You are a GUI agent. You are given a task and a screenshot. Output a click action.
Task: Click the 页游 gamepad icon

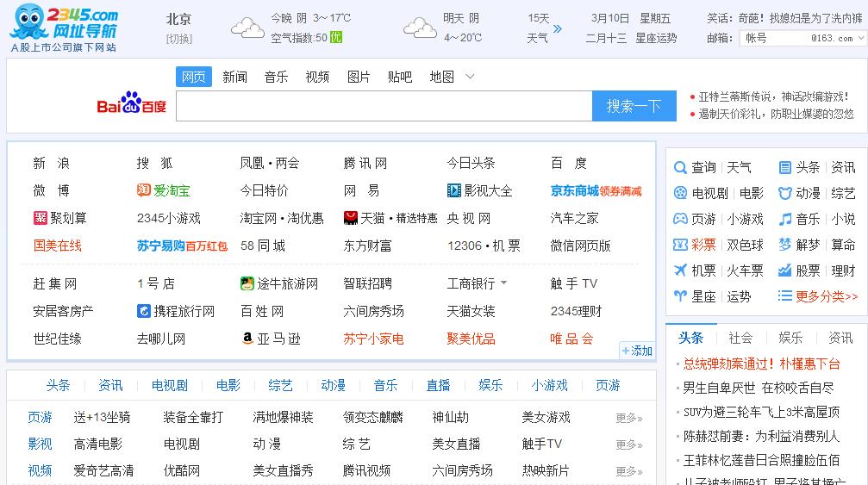pyautogui.click(x=680, y=219)
